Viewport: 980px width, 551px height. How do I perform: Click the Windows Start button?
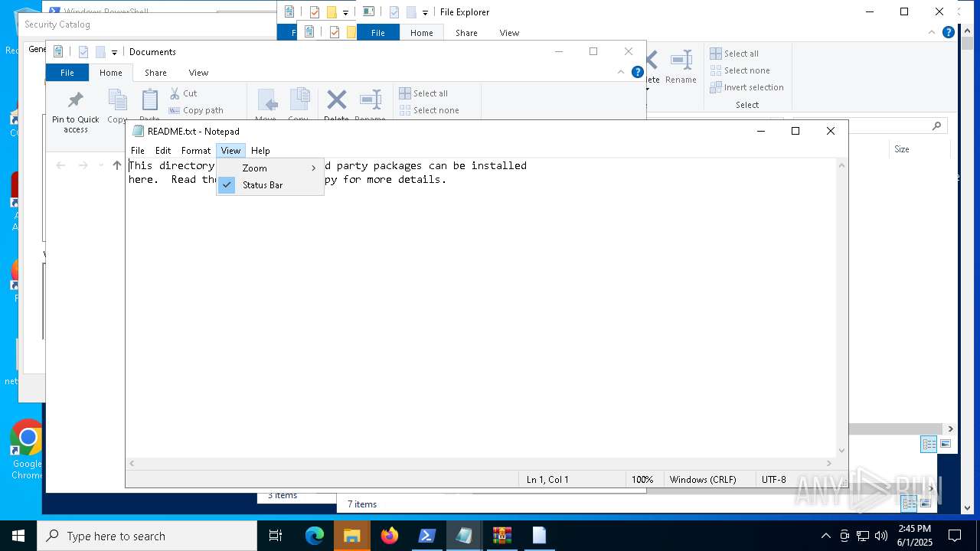18,536
